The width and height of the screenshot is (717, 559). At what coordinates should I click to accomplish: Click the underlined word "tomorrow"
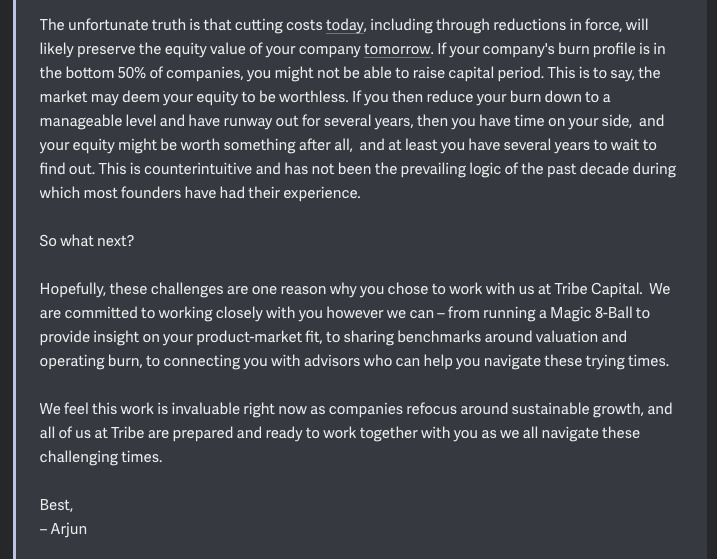pos(397,49)
